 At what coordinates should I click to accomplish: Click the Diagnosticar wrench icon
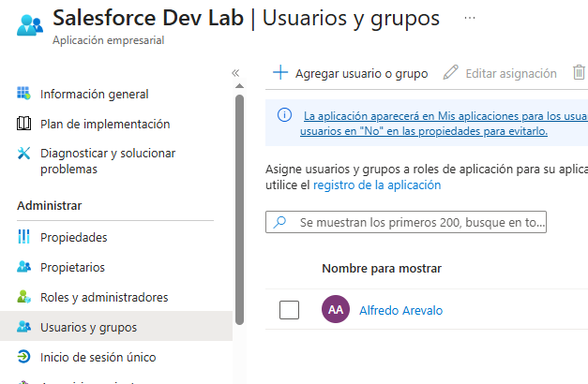tap(23, 153)
